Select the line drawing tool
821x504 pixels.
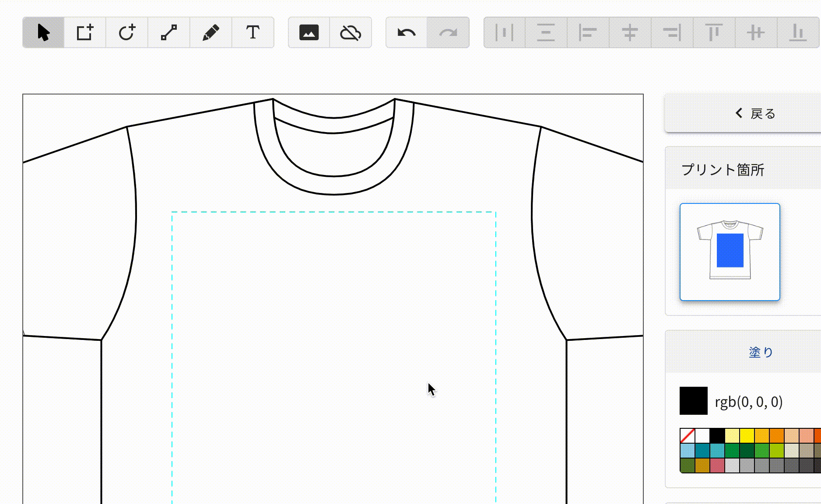[x=169, y=33]
